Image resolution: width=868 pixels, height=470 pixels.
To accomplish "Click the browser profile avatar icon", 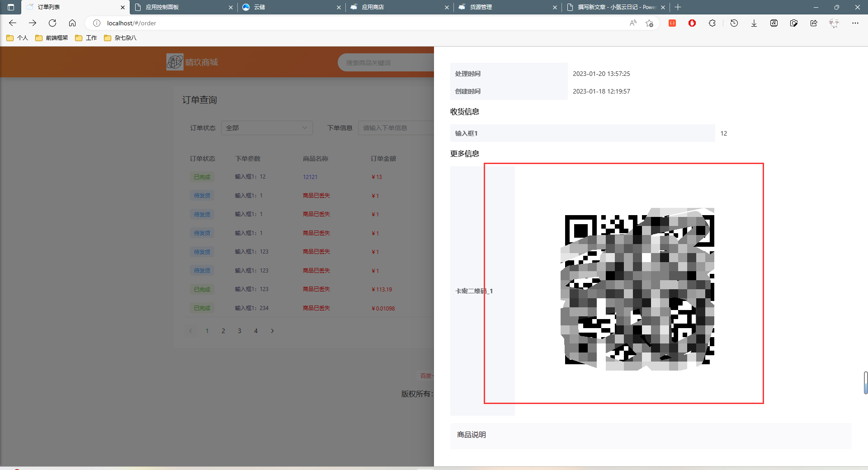I will 834,23.
